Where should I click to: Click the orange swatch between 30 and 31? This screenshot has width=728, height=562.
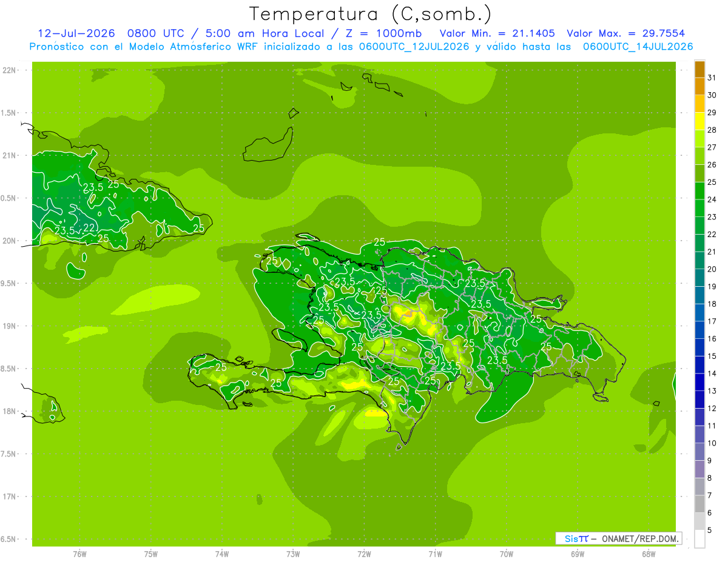699,87
